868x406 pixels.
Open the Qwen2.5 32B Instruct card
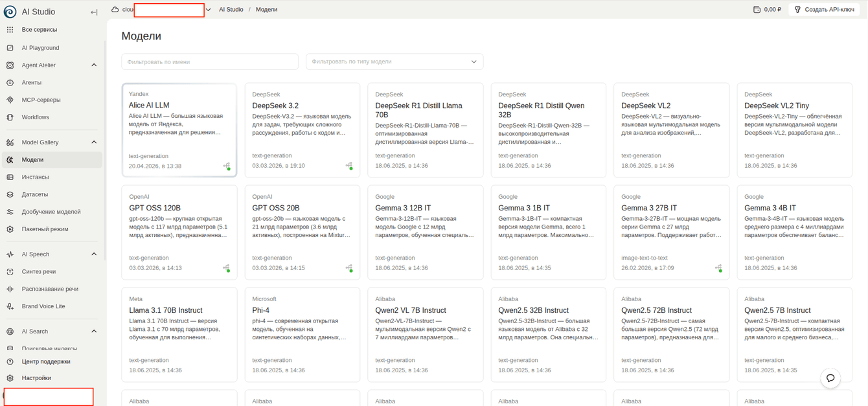549,335
